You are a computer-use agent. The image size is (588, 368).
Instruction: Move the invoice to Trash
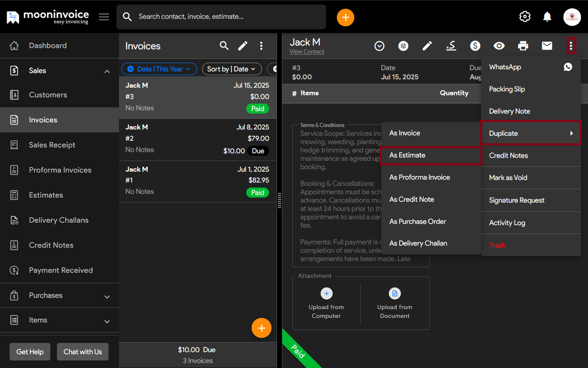pyautogui.click(x=531, y=245)
